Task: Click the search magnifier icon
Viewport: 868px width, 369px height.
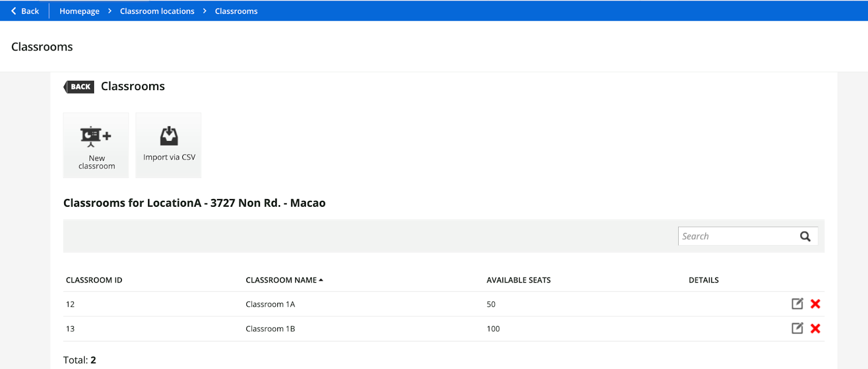Action: [x=805, y=237]
